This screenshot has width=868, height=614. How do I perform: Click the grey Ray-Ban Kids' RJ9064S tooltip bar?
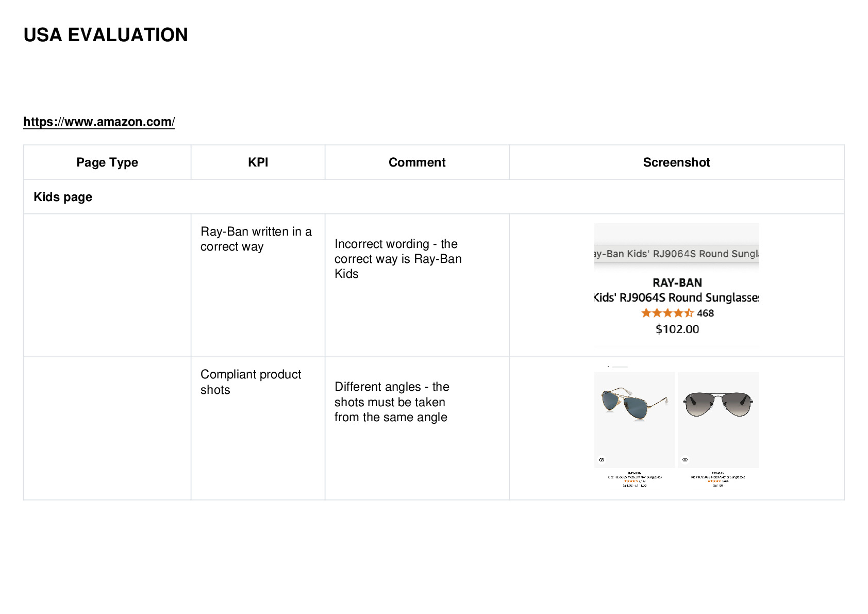(x=677, y=254)
